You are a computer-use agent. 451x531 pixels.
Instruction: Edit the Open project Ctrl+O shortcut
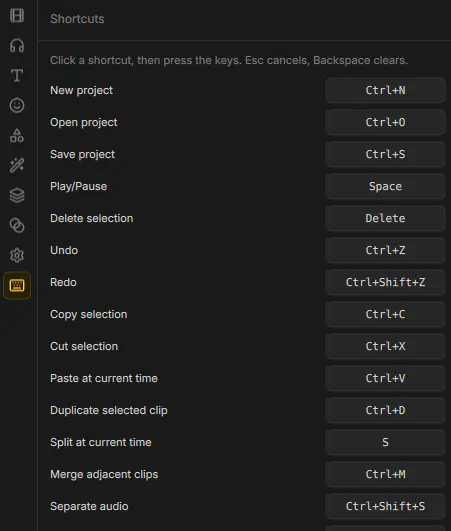pos(385,122)
